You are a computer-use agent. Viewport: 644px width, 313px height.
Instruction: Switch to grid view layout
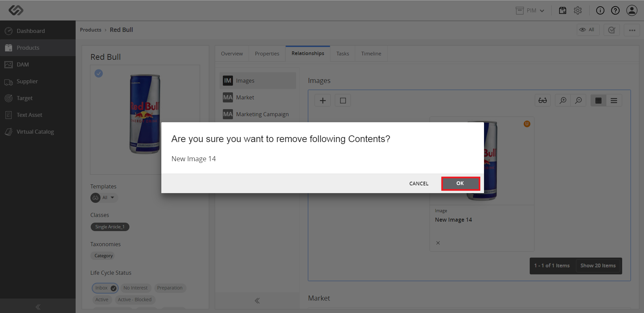click(x=598, y=100)
